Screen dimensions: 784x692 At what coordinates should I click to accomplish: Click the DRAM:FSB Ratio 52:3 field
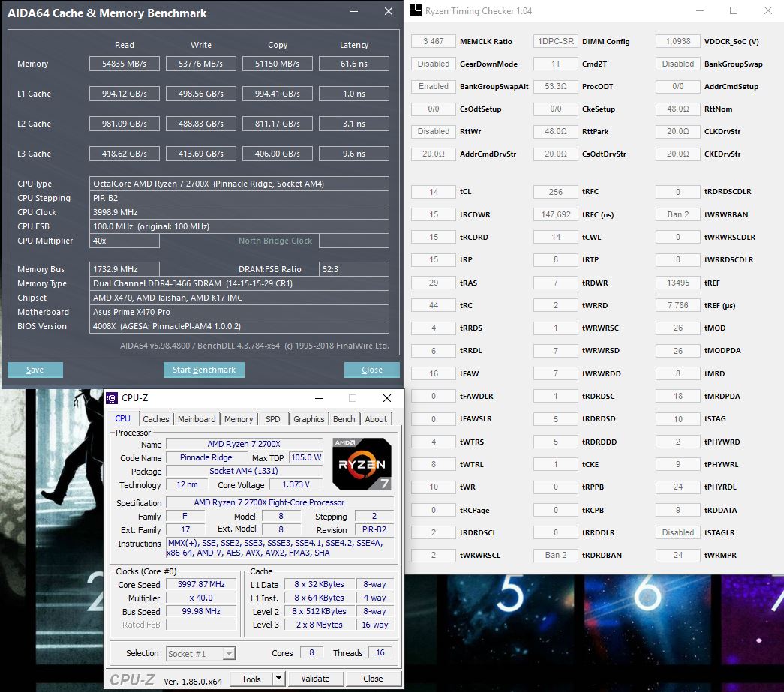click(x=354, y=269)
